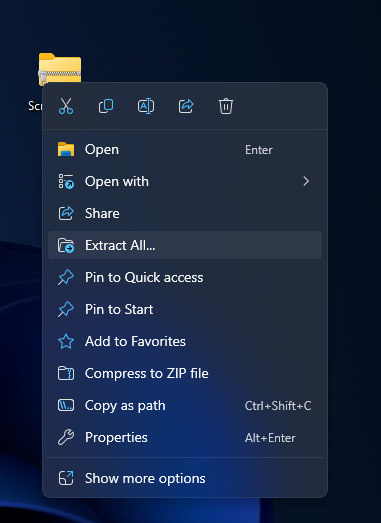Select the zipped folder icon on desktop
The height and width of the screenshot is (523, 381).
tap(60, 69)
